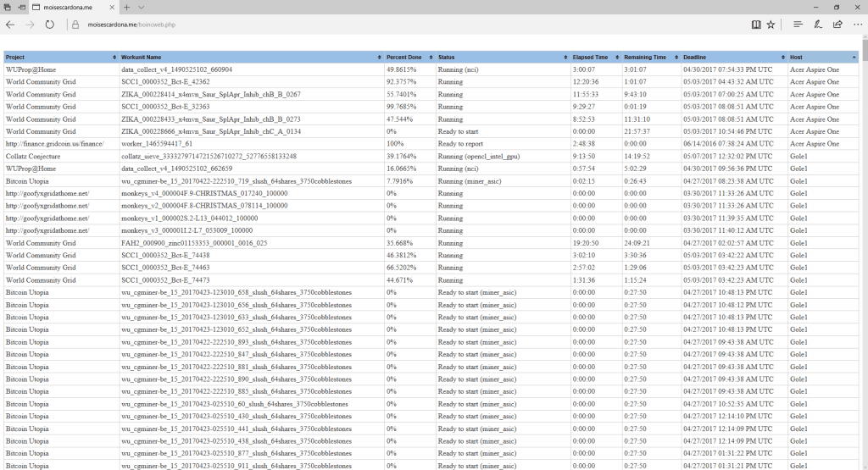Open web notes pen icon

tap(818, 25)
